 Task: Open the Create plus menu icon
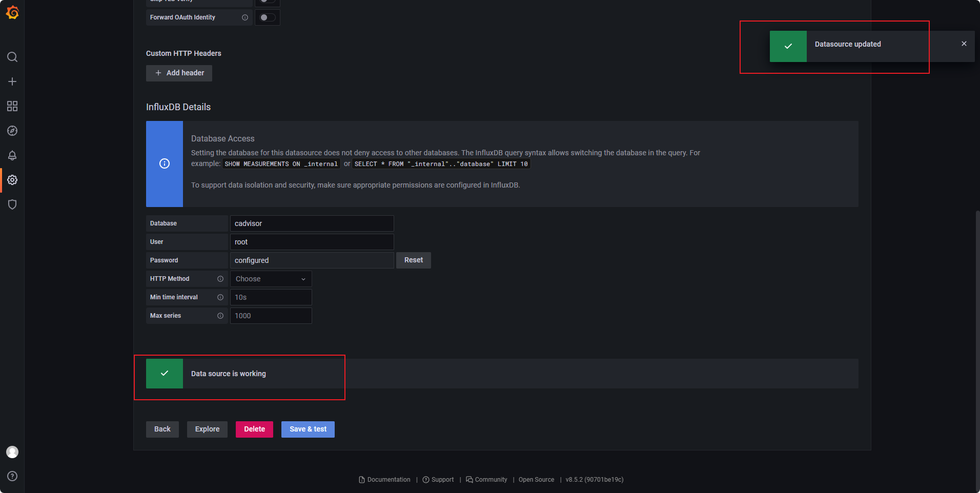point(12,81)
